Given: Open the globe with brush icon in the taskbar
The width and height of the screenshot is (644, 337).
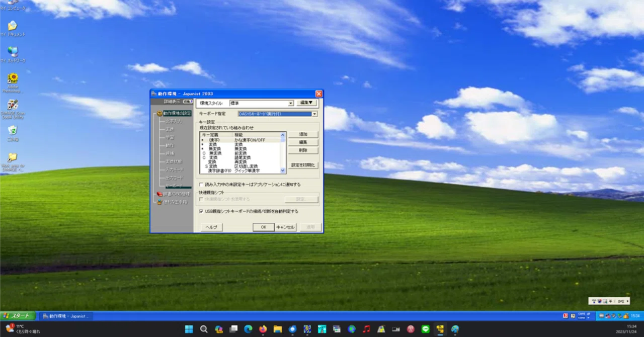Looking at the screenshot, I should (x=455, y=329).
